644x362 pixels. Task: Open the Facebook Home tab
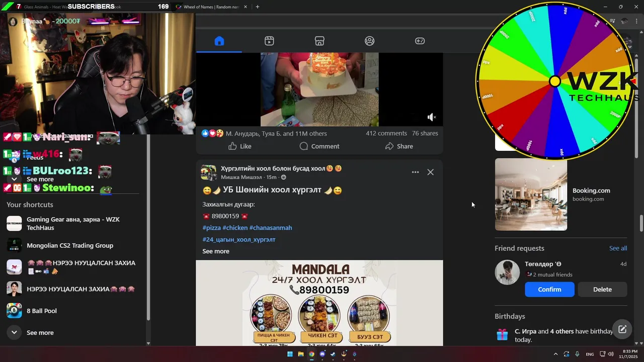[x=219, y=41]
